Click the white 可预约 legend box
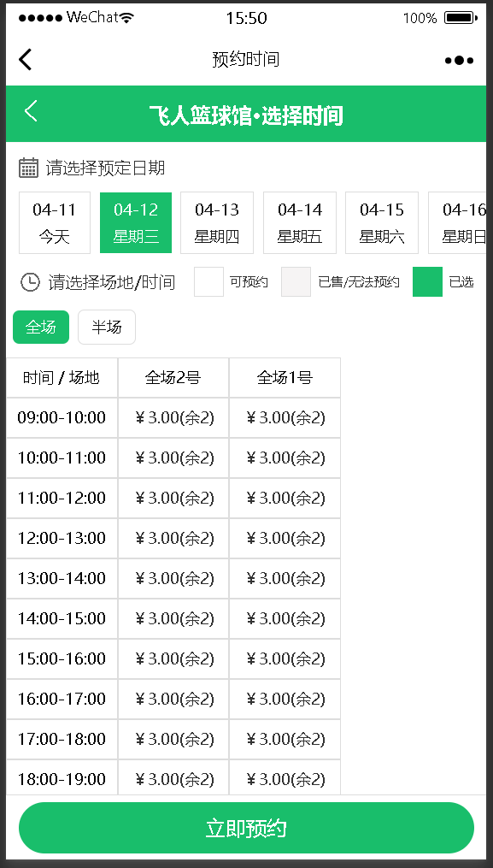The image size is (493, 868). 208,281
